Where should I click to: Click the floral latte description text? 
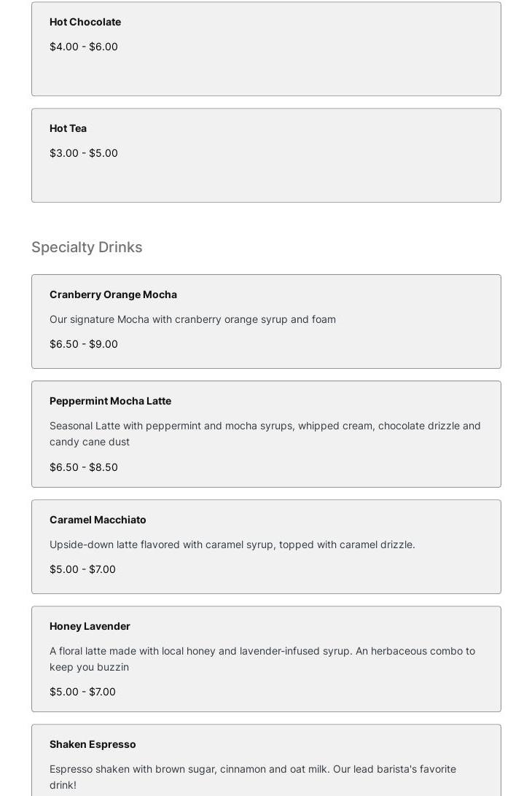(x=262, y=659)
